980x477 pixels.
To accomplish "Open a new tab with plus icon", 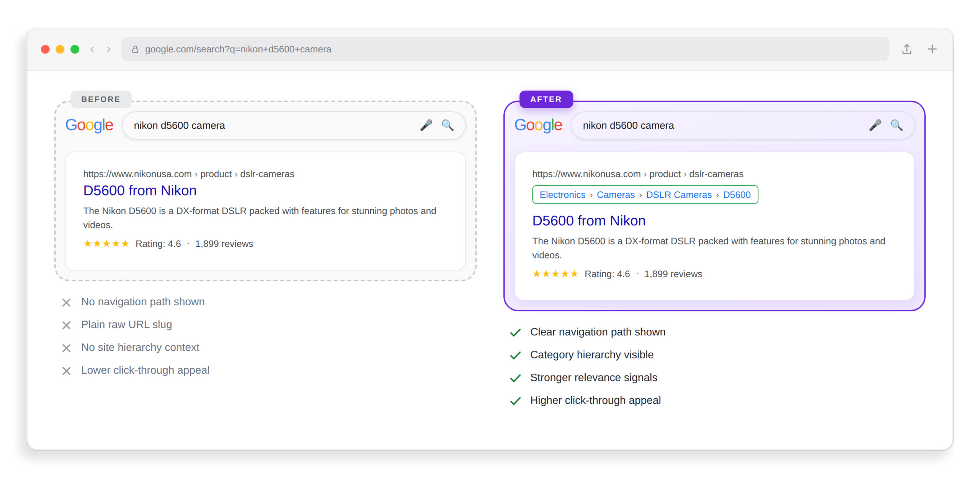I will click(x=932, y=49).
